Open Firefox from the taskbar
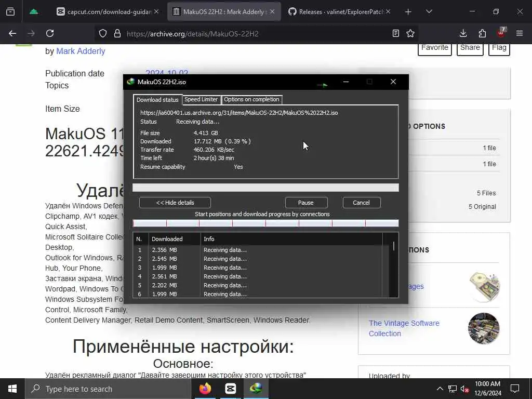This screenshot has height=399, width=532. tap(205, 389)
